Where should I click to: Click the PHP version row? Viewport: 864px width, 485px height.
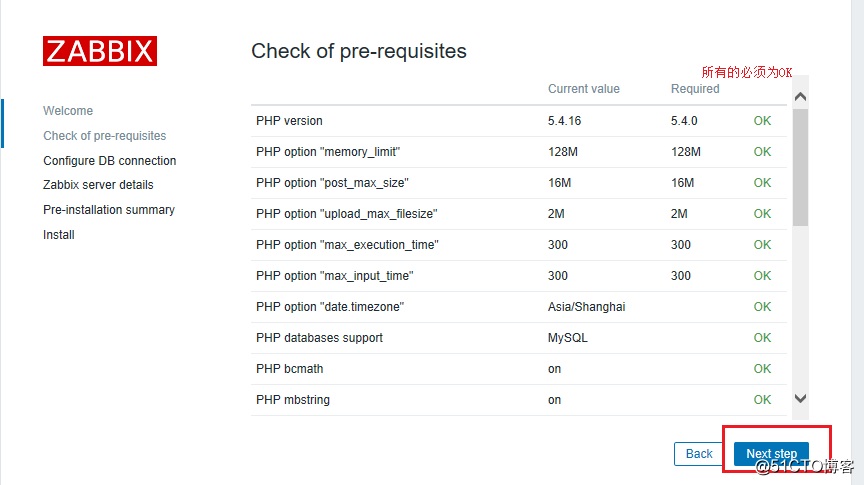pos(519,121)
